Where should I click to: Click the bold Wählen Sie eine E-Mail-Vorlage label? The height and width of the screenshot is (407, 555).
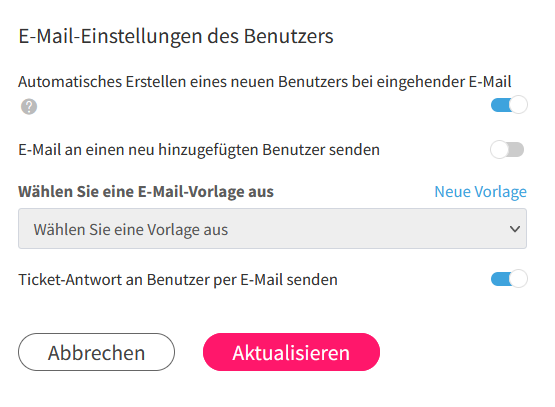point(146,192)
